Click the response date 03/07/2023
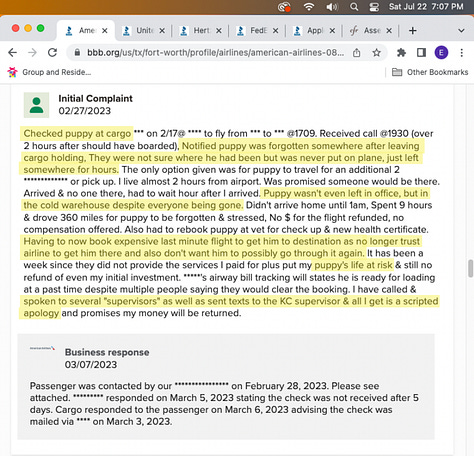The height and width of the screenshot is (456, 474). 91,365
